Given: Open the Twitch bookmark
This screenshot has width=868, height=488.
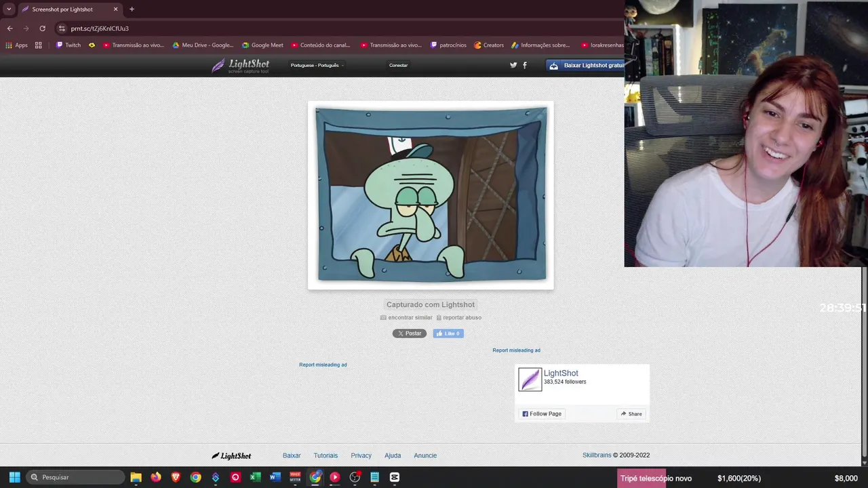Looking at the screenshot, I should tap(68, 45).
